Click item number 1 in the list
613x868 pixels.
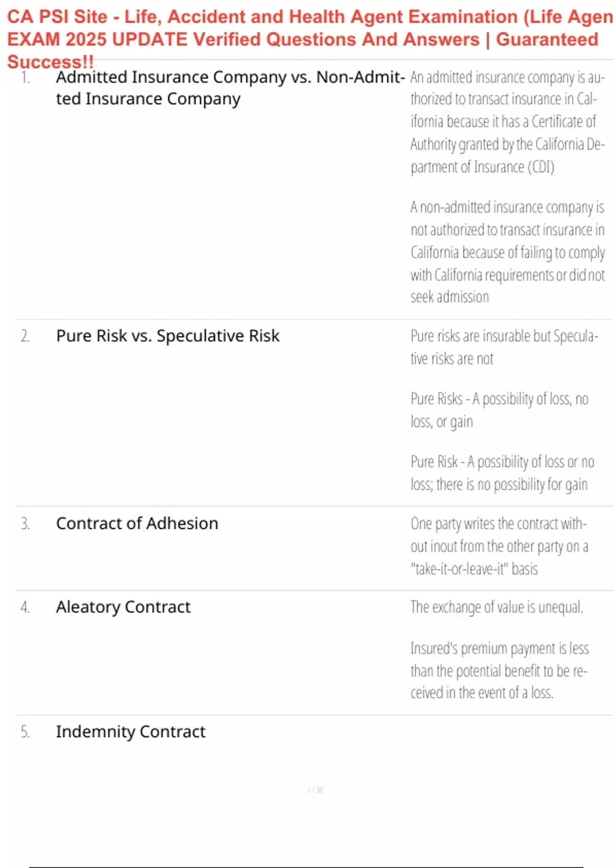(x=26, y=78)
